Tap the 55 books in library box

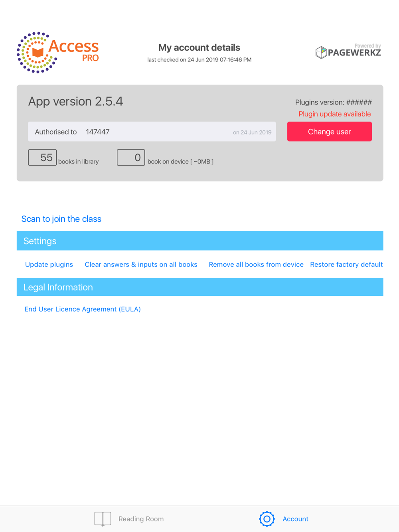click(x=42, y=158)
